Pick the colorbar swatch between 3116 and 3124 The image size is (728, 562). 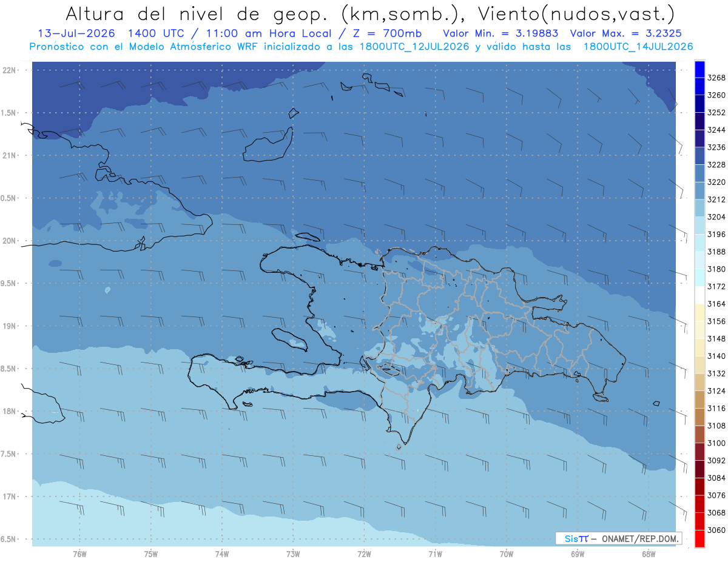(699, 400)
